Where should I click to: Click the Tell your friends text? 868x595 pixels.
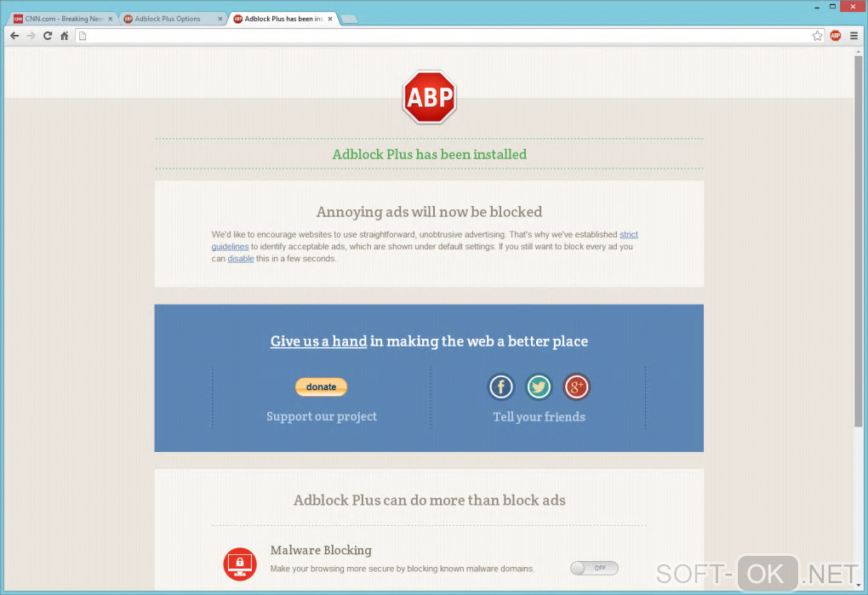tap(540, 417)
